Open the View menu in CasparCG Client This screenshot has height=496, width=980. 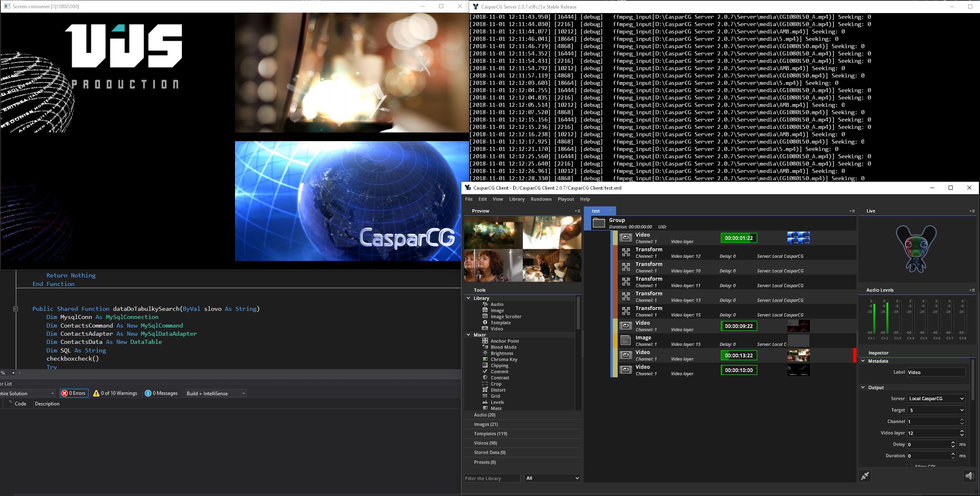pyautogui.click(x=498, y=199)
